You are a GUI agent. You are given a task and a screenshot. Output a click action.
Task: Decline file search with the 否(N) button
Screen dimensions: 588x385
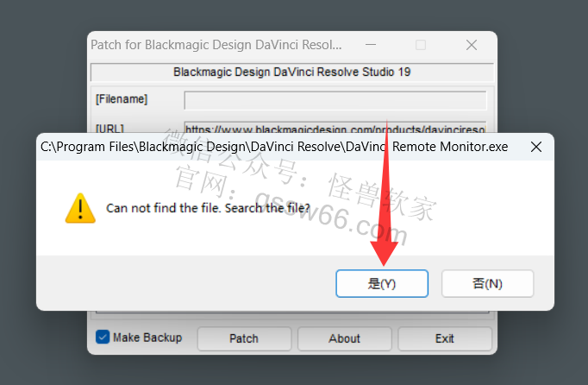pos(487,284)
